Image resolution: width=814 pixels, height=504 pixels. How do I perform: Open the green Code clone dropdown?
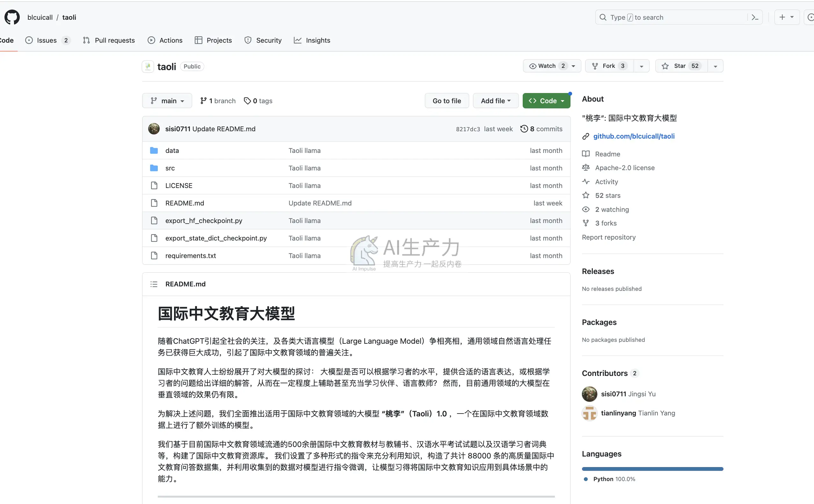546,101
